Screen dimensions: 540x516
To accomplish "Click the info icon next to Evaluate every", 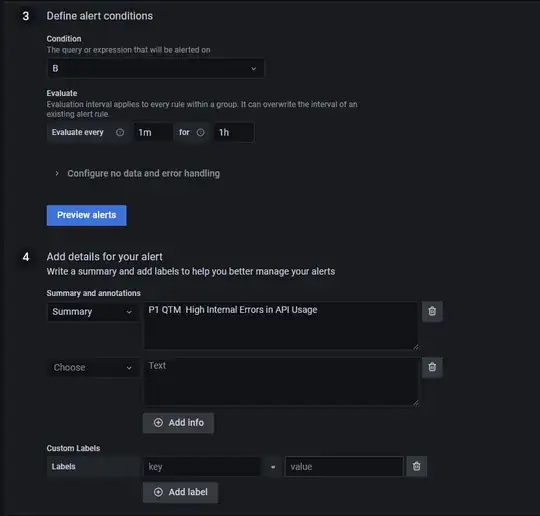I will click(120, 132).
